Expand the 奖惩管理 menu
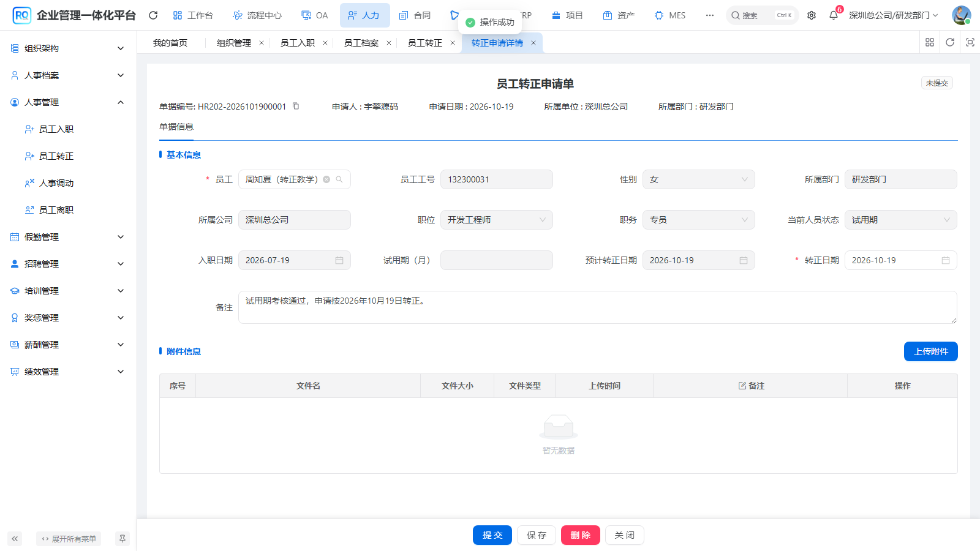Viewport: 980px width, 551px height. 68,318
